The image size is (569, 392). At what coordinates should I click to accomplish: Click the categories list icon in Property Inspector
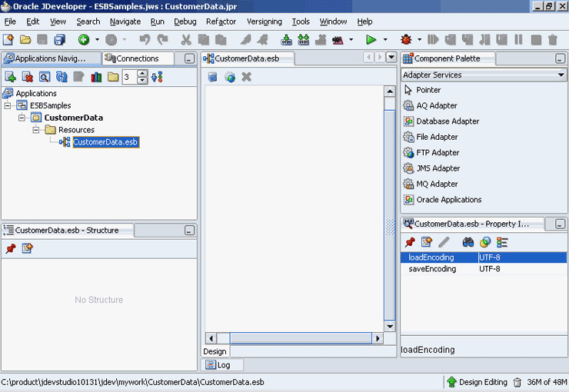pos(502,242)
